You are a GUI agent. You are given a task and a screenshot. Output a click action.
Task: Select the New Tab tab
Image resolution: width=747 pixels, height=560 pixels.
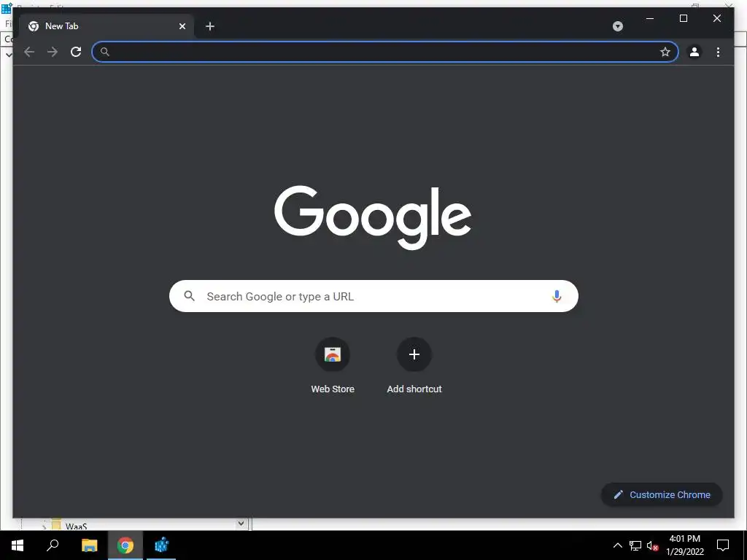tap(106, 26)
